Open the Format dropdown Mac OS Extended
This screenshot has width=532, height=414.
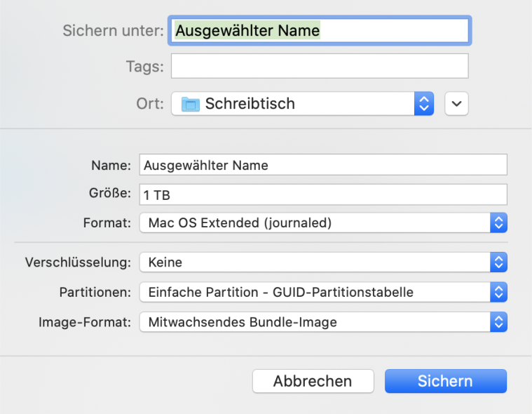click(x=323, y=223)
